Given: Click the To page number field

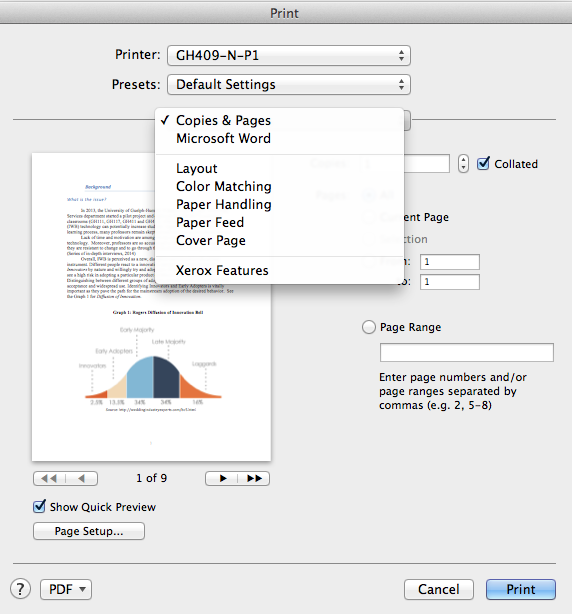Looking at the screenshot, I should pos(450,282).
